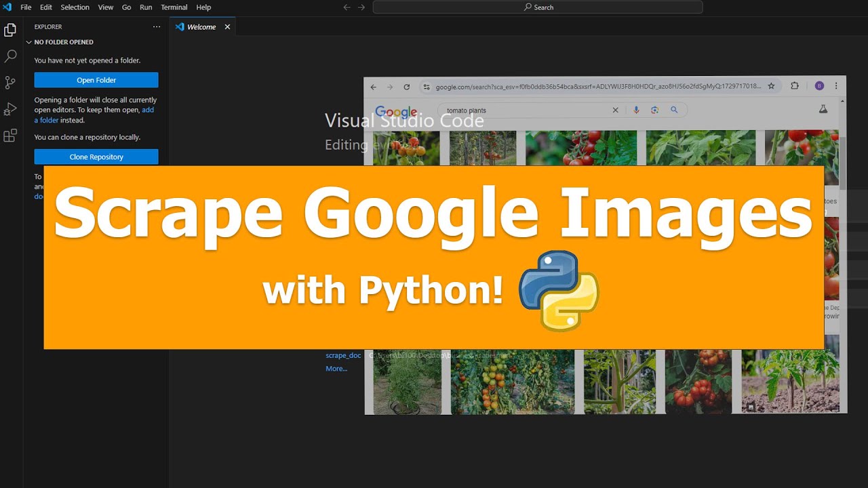The width and height of the screenshot is (868, 488).
Task: Open the Terminal menu
Action: [x=174, y=7]
